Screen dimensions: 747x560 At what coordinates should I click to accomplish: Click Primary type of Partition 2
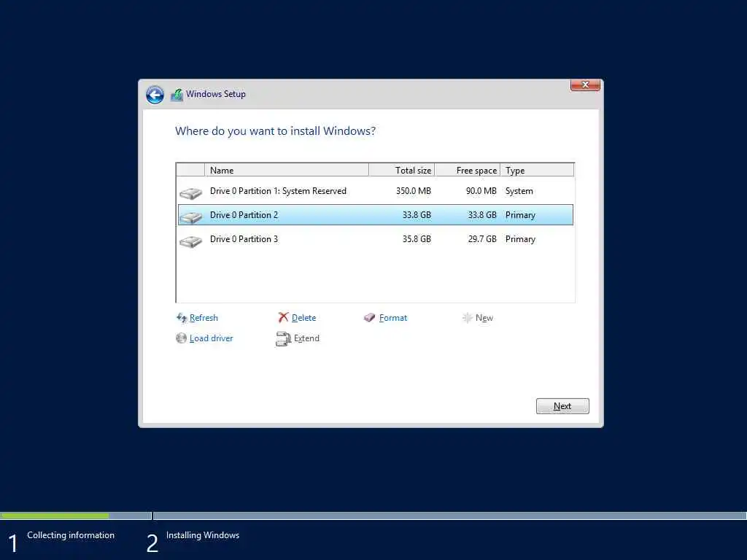click(520, 215)
